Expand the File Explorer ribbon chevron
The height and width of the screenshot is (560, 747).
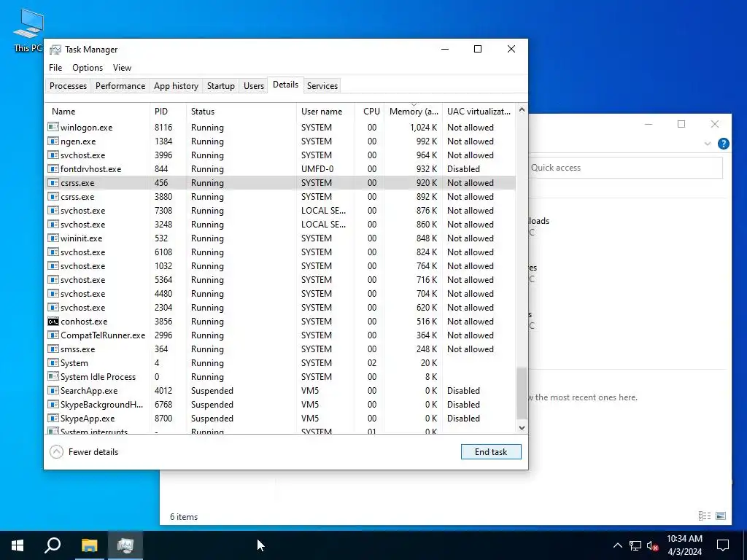(x=708, y=144)
